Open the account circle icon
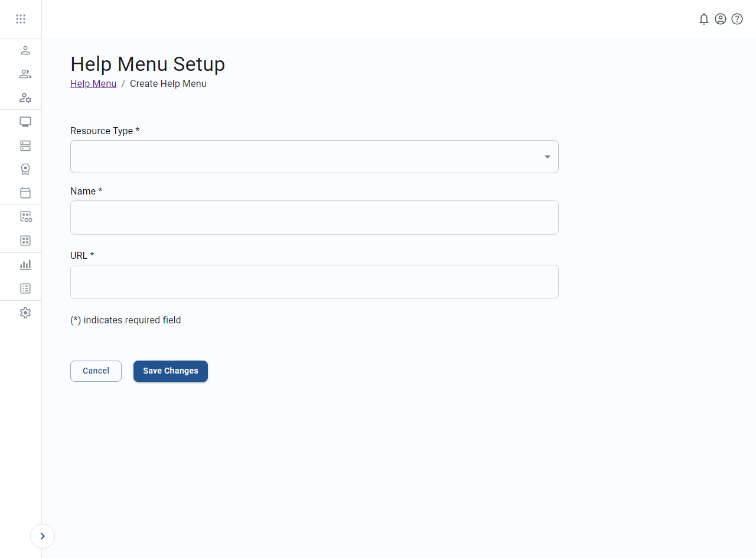Image resolution: width=756 pixels, height=558 pixels. 721,19
